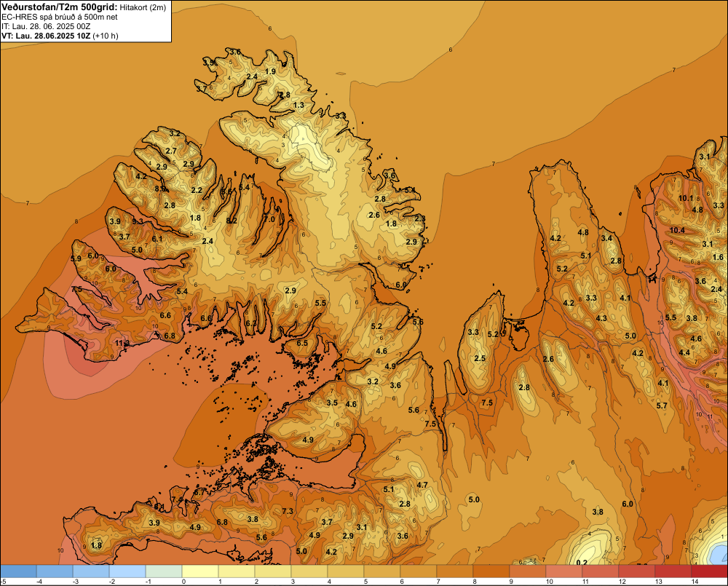Click the 4.3 temperature value on the map
Viewport: 728px width, 586px height.
tap(601, 319)
